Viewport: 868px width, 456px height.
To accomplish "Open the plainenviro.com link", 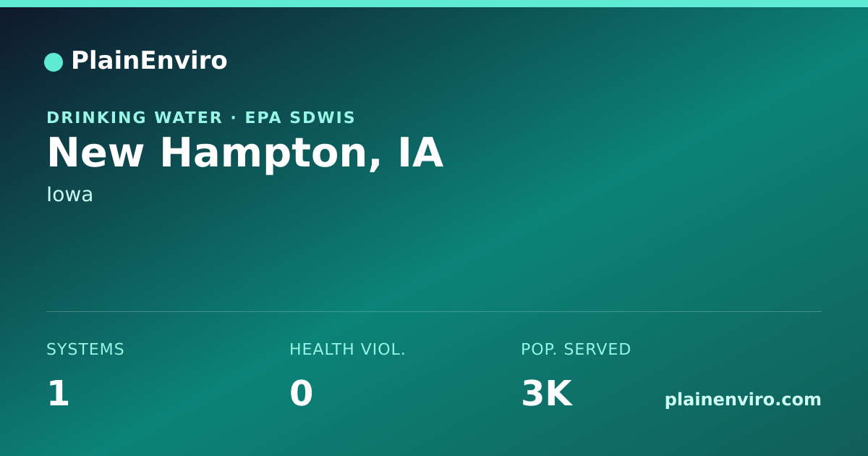I will point(743,400).
